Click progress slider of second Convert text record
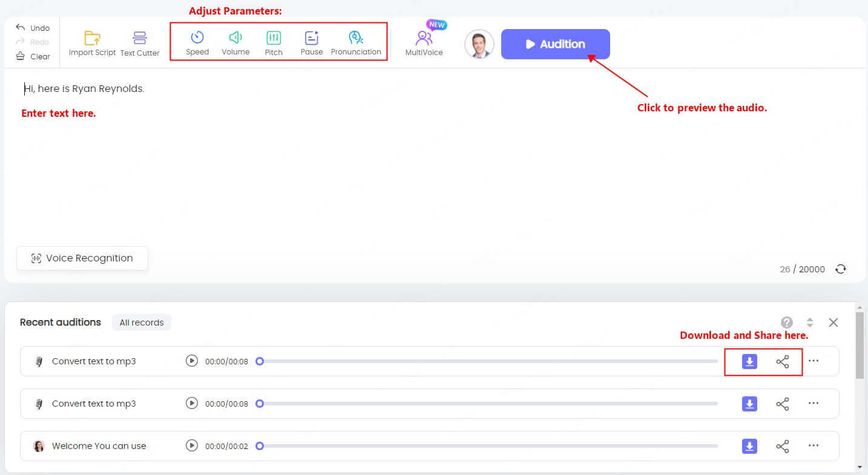The width and height of the screenshot is (868, 475). pos(487,404)
